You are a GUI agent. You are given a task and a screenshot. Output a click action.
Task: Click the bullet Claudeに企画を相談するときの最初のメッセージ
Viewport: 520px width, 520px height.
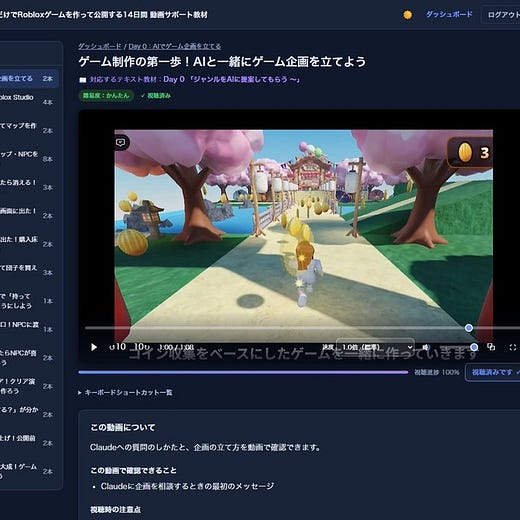[187, 486]
